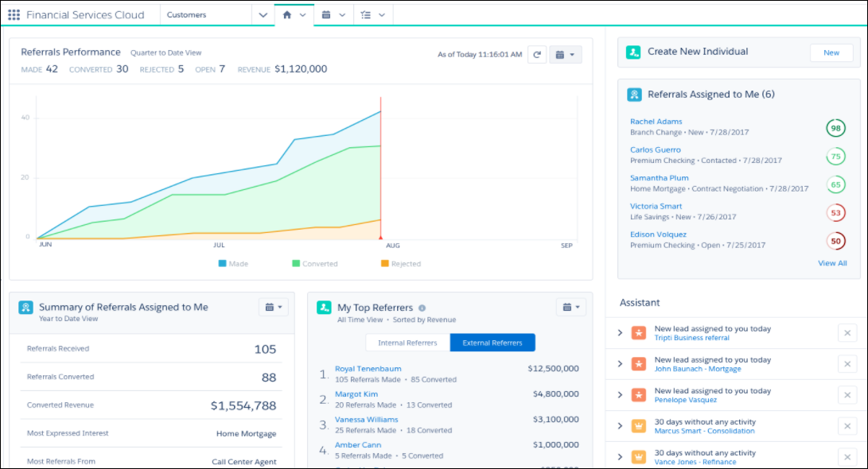868x469 pixels.
Task: Expand the Tripti Business referral assistant item
Action: click(x=620, y=333)
